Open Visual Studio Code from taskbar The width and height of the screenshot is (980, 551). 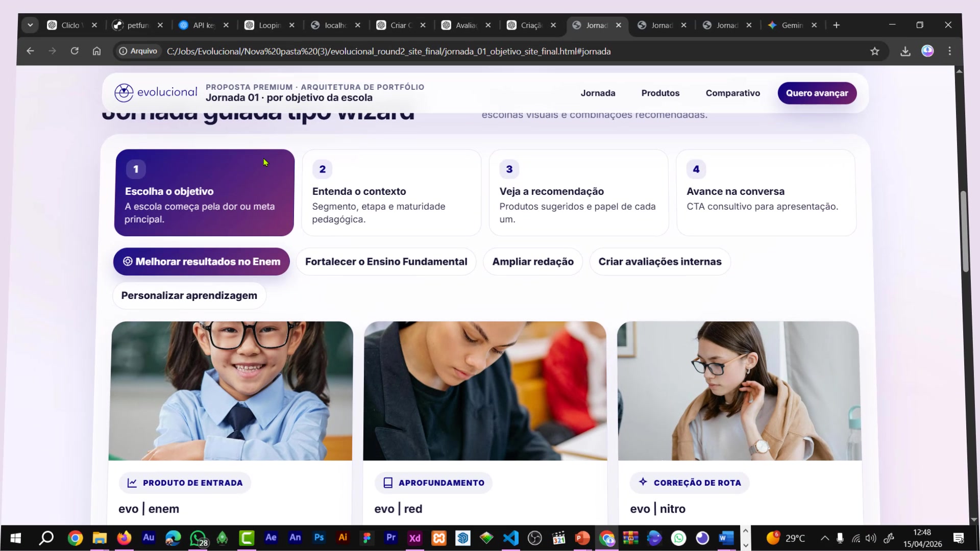click(511, 538)
